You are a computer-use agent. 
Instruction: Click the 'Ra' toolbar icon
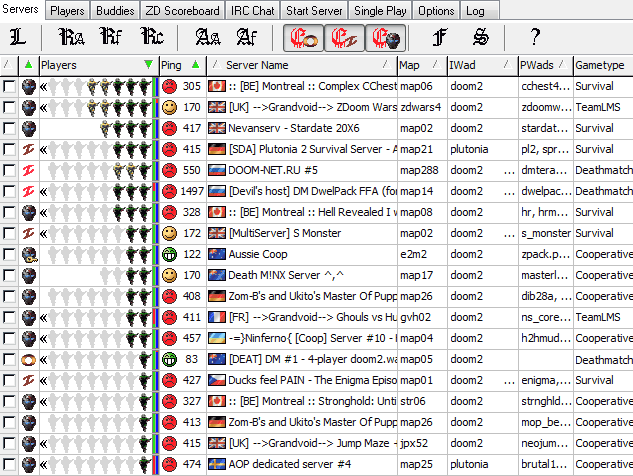coord(71,39)
